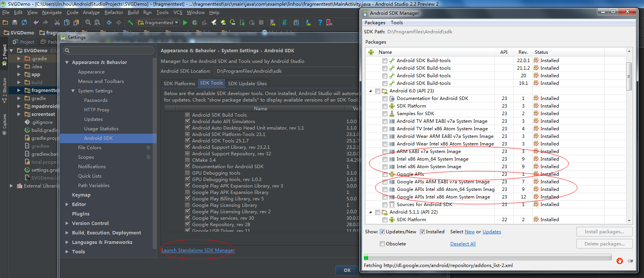Image resolution: width=644 pixels, height=278 pixels.
Task: Expand the Editor settings section
Action: click(67, 205)
